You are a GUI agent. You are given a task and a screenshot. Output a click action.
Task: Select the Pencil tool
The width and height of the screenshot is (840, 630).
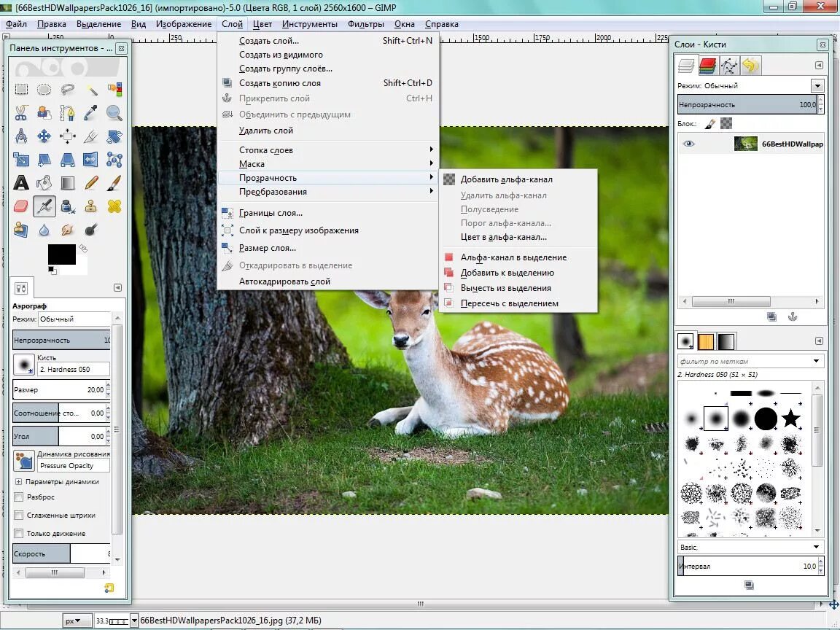click(90, 183)
